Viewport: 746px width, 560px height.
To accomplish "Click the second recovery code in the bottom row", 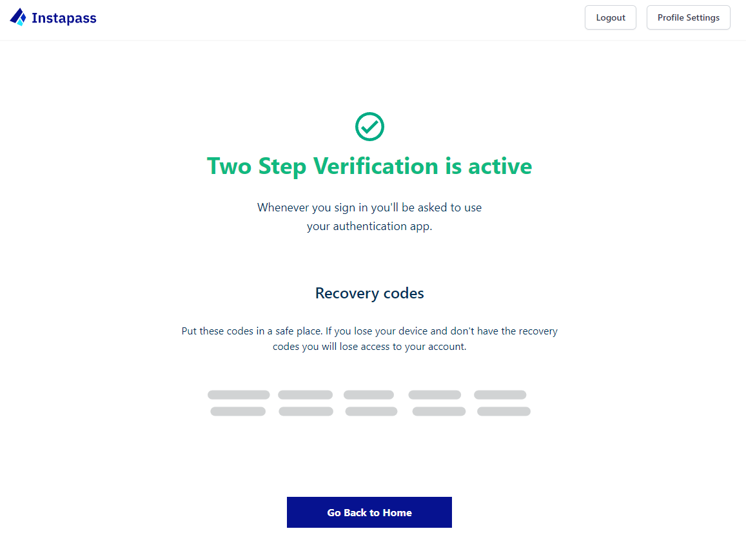I will (x=306, y=411).
